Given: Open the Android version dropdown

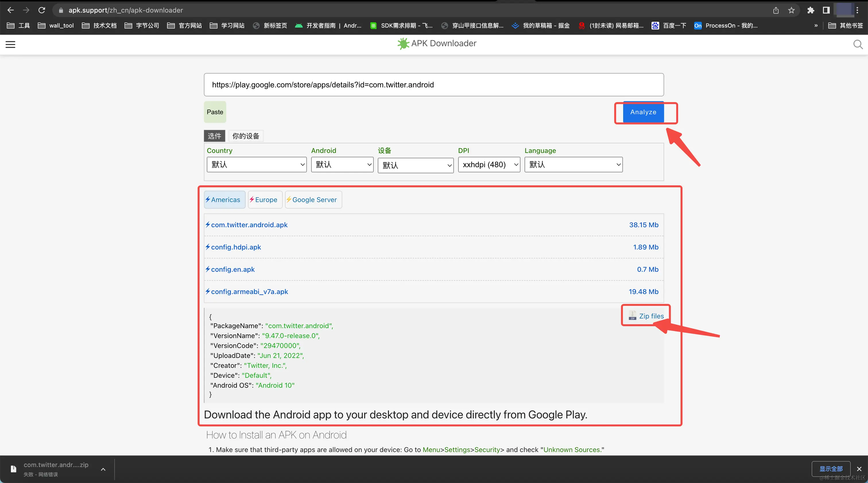Looking at the screenshot, I should (342, 165).
